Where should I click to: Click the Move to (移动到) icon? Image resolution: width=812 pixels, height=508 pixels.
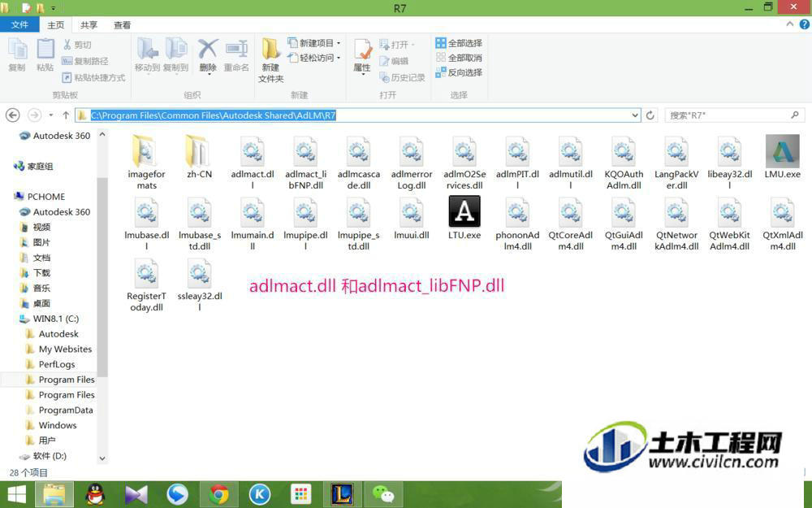coord(147,55)
